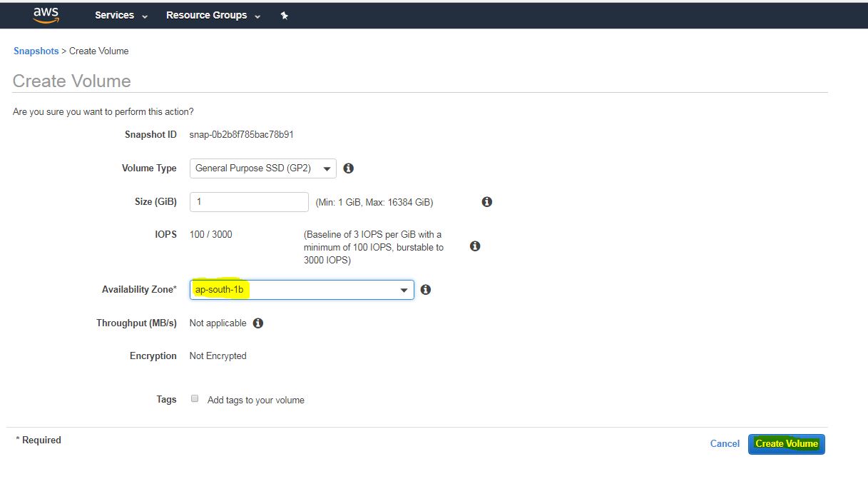
Task: Open the Volume Type dropdown
Action: [x=262, y=168]
